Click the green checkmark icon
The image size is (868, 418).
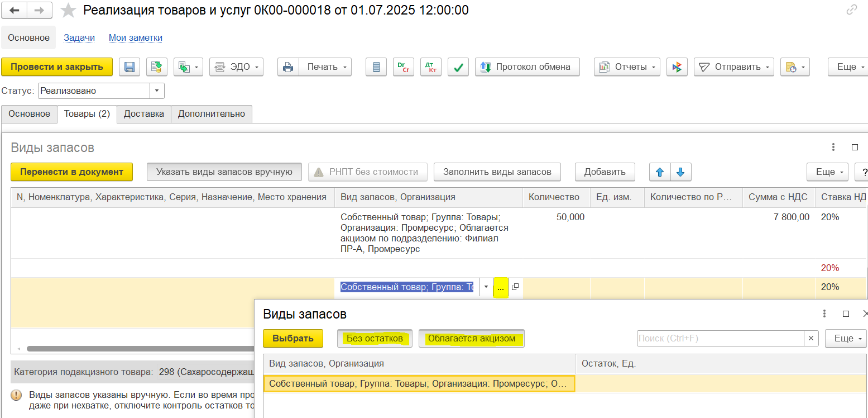tap(458, 67)
